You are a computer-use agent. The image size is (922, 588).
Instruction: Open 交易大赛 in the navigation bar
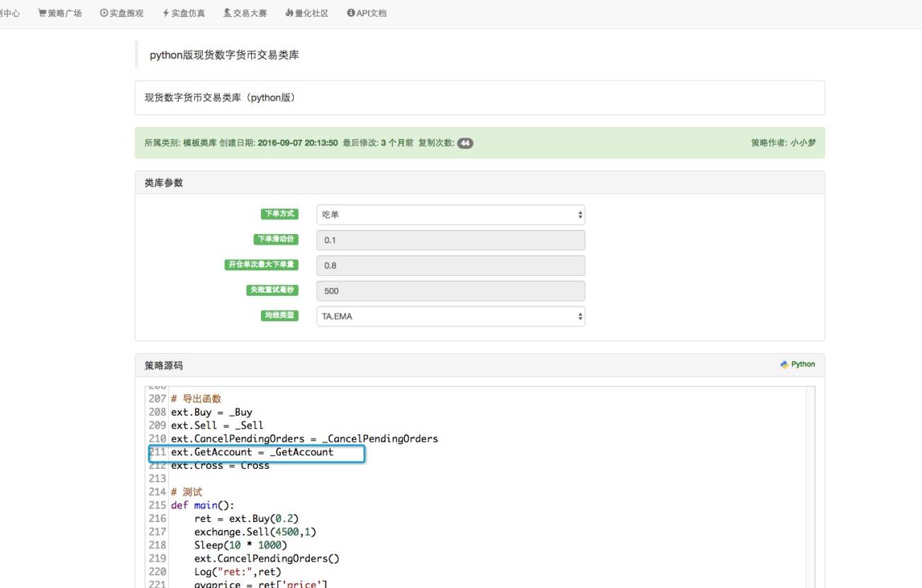click(245, 13)
